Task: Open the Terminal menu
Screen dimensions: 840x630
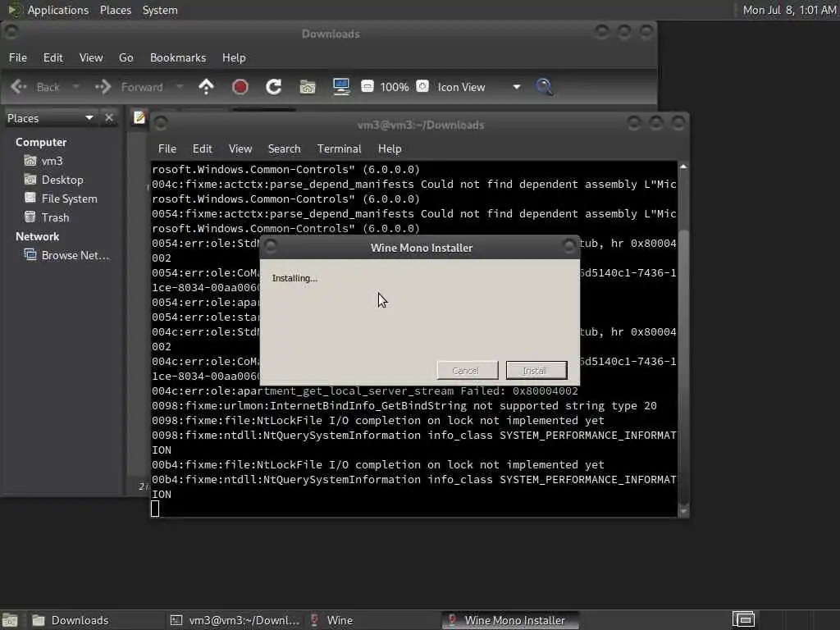Action: point(339,149)
